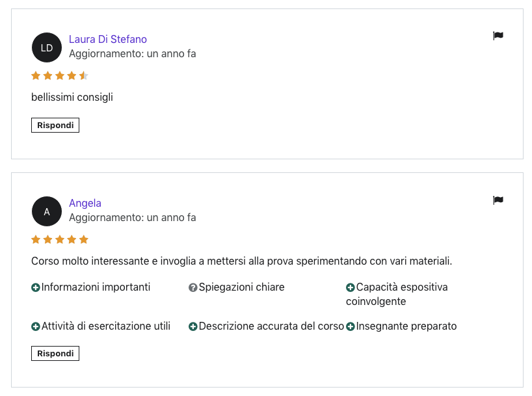Click the "Insegnante preparato" label
Screen dimensions: 532x396
[406, 326]
